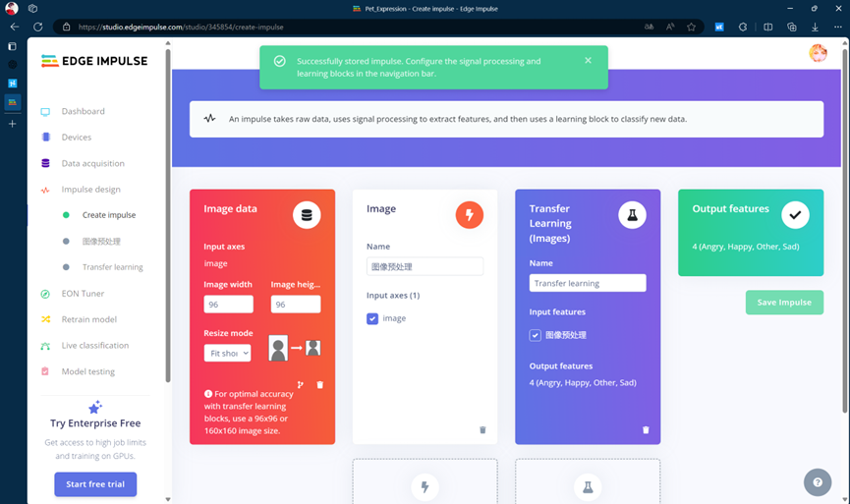Click the browser back arrow
The image size is (850, 504).
point(15,27)
